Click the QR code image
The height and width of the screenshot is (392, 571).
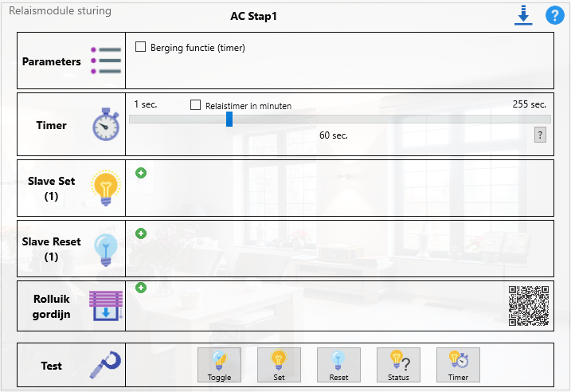coord(529,306)
